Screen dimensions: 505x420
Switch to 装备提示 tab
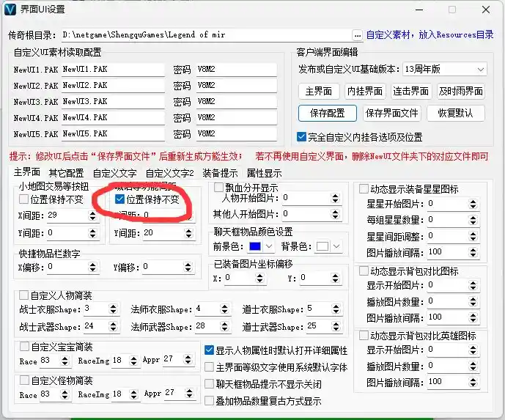point(220,173)
